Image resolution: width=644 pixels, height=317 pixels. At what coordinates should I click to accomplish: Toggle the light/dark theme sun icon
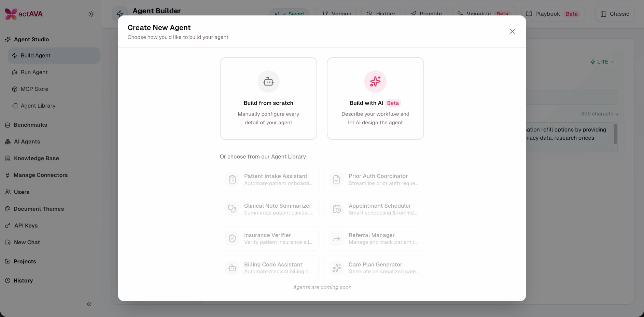point(91,14)
